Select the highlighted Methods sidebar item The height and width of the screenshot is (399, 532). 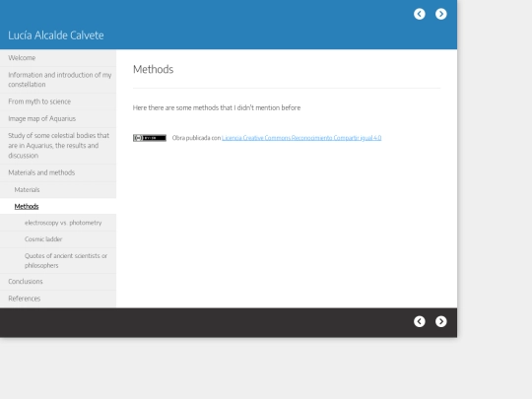[x=58, y=206]
